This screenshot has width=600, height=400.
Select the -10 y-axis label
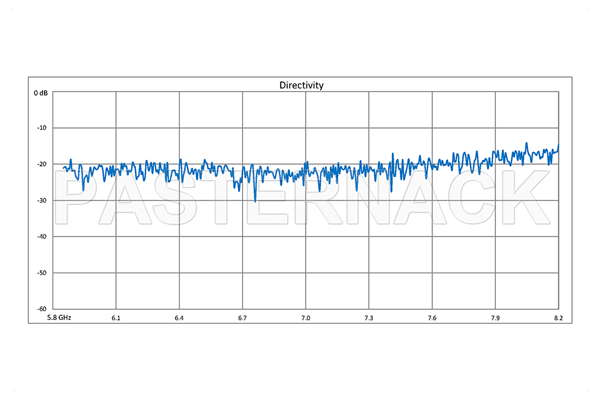tap(42, 129)
